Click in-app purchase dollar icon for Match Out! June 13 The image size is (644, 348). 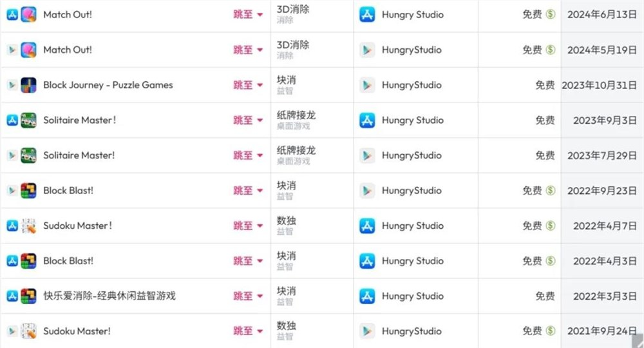click(551, 14)
